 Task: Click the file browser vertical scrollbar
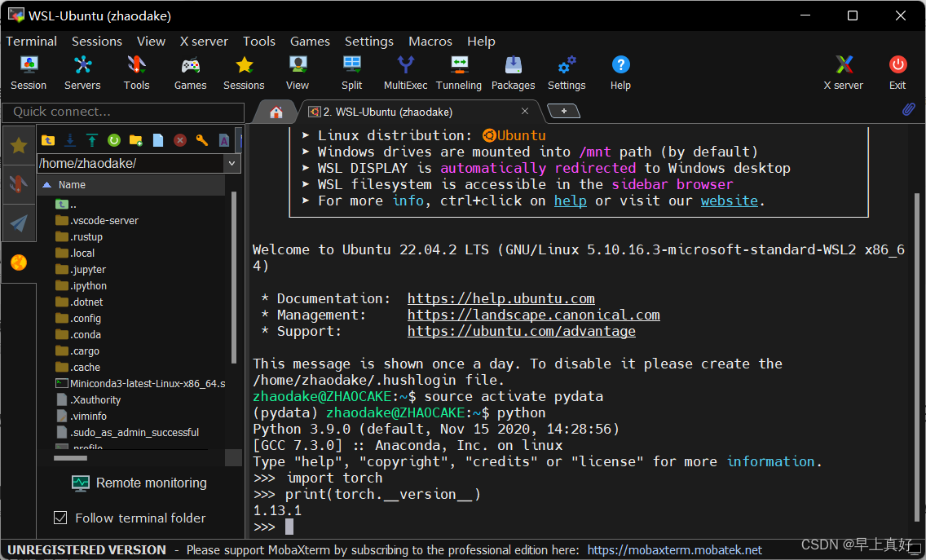coord(234,278)
